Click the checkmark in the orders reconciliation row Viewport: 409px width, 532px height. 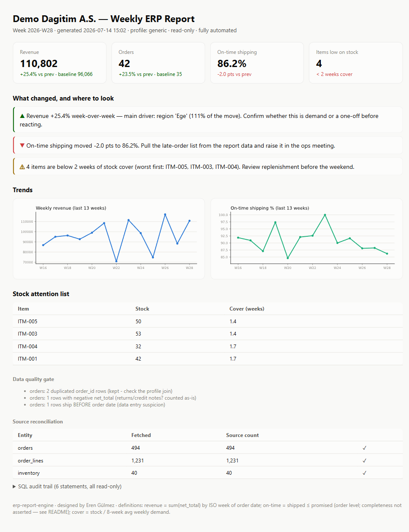tap(364, 448)
